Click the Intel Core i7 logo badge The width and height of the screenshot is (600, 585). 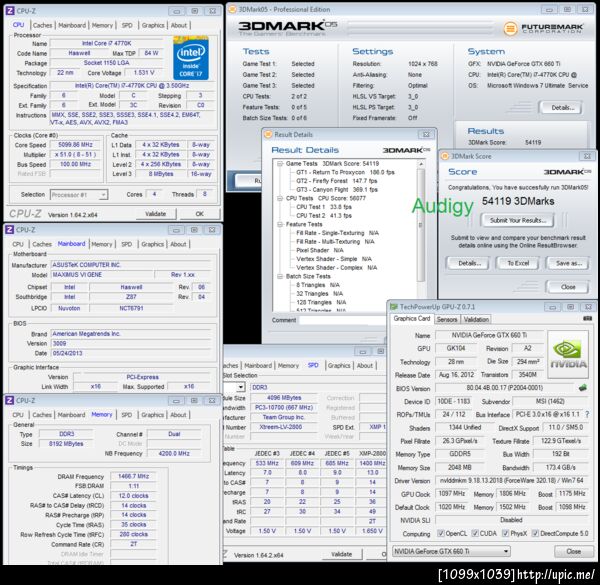click(191, 58)
